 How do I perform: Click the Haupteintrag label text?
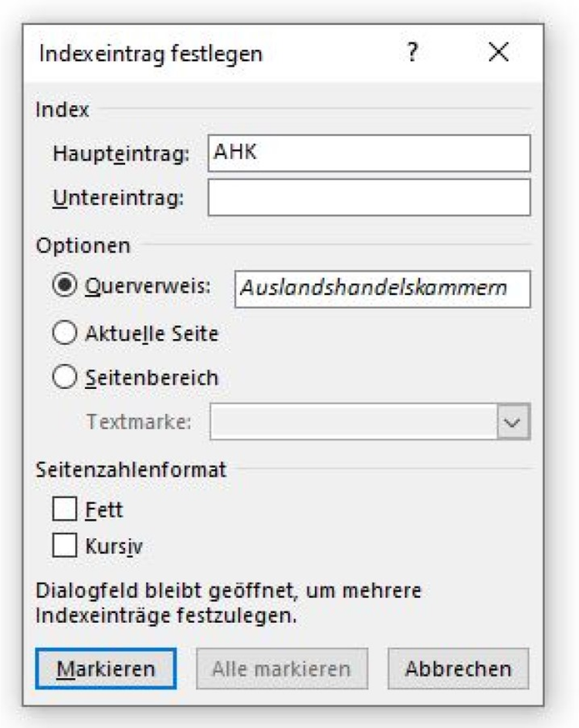tap(120, 154)
